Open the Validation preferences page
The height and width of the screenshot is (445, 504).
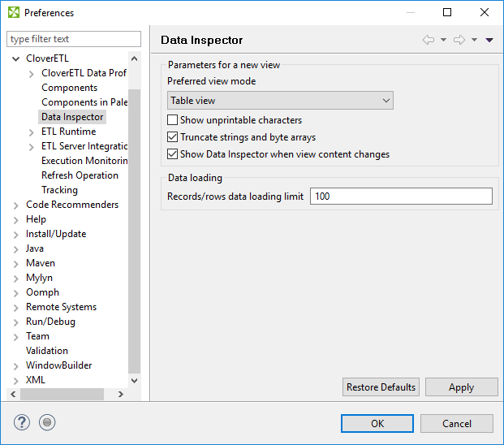47,351
